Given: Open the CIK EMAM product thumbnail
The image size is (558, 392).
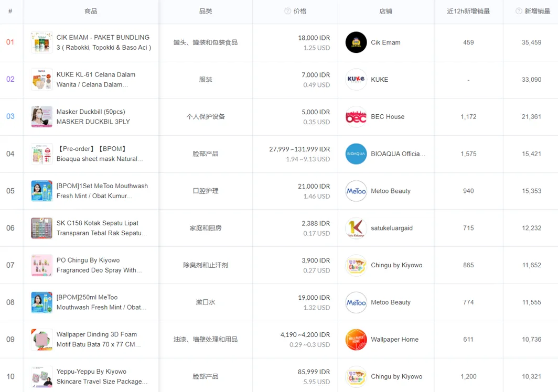Looking at the screenshot, I should pos(41,42).
